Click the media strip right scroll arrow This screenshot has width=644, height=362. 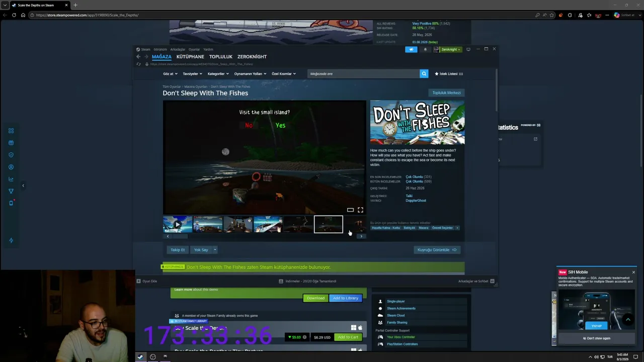[361, 236]
